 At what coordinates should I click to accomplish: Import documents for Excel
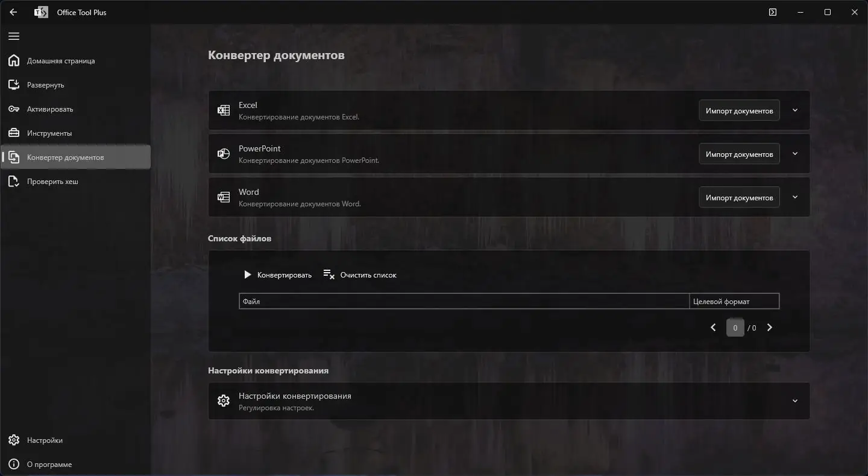pos(739,110)
